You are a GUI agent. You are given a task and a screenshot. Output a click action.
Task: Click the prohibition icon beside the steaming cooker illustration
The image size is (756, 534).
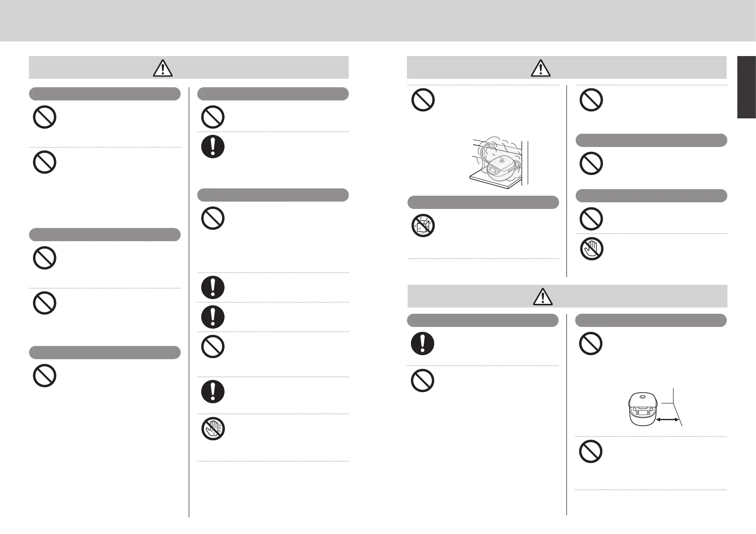(423, 100)
